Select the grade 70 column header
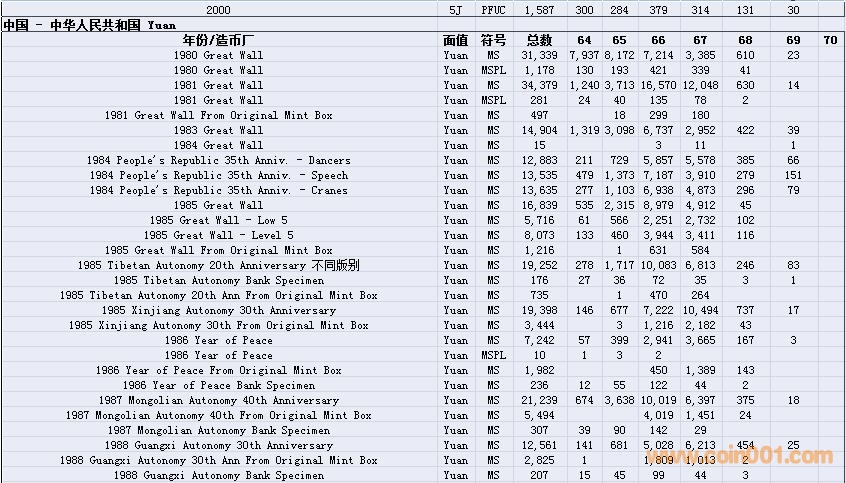The height and width of the screenshot is (483, 846). click(x=831, y=41)
